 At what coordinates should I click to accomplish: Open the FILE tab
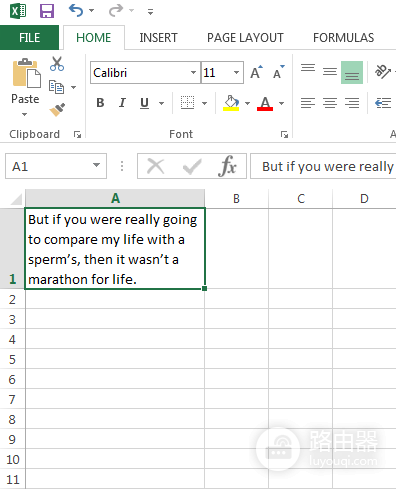pyautogui.click(x=29, y=38)
